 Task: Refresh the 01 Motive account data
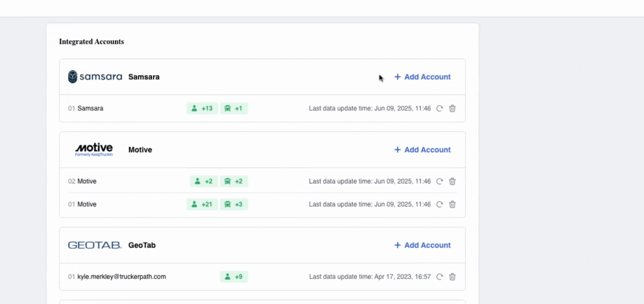[x=439, y=204]
